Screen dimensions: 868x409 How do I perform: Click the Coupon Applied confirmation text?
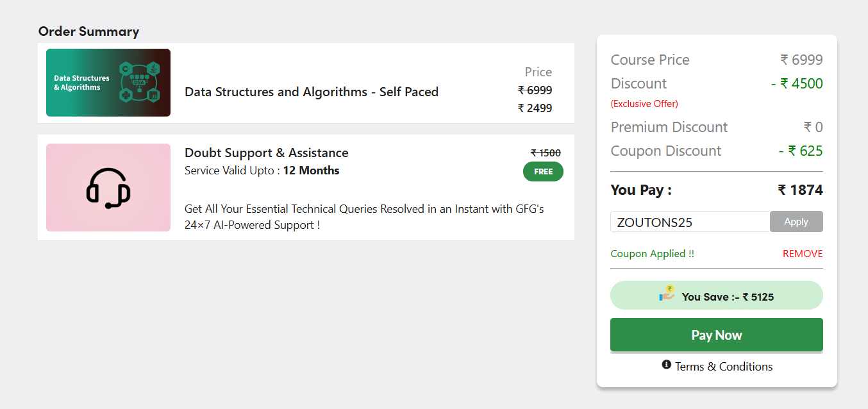point(653,253)
